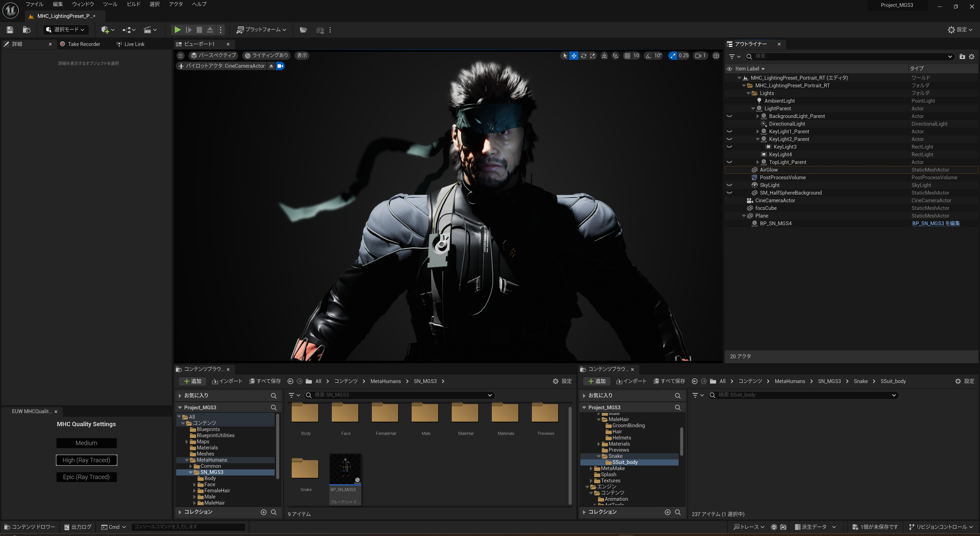Toggle rotation snapping angle icon
Viewport: 980px width, 536px height.
pos(648,56)
